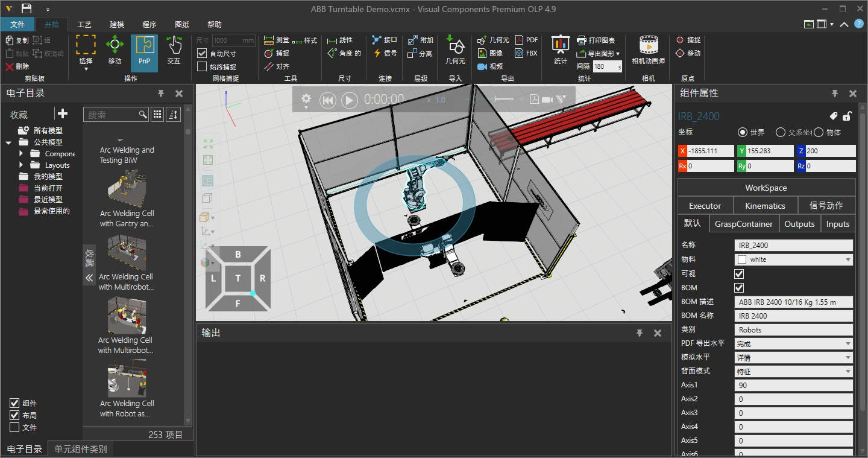Uncheck the 组件 components filter checkbox

[x=14, y=403]
